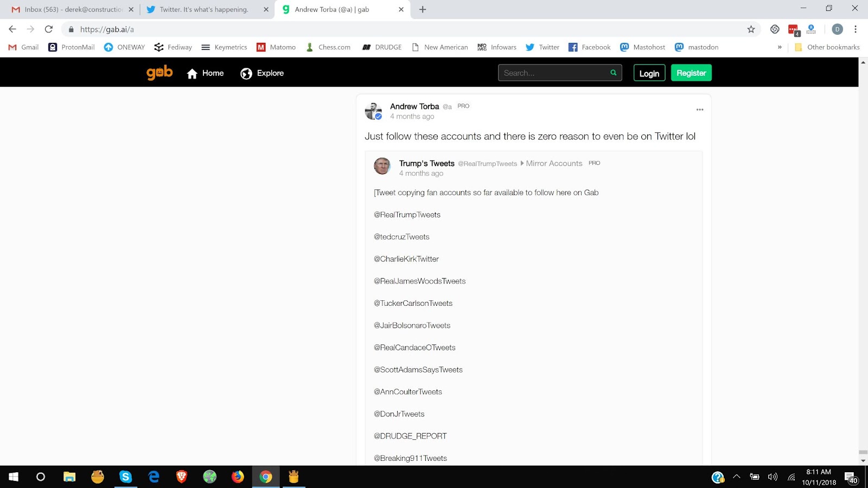Click the browser forward arrow
Viewport: 868px width, 488px height.
tap(30, 29)
